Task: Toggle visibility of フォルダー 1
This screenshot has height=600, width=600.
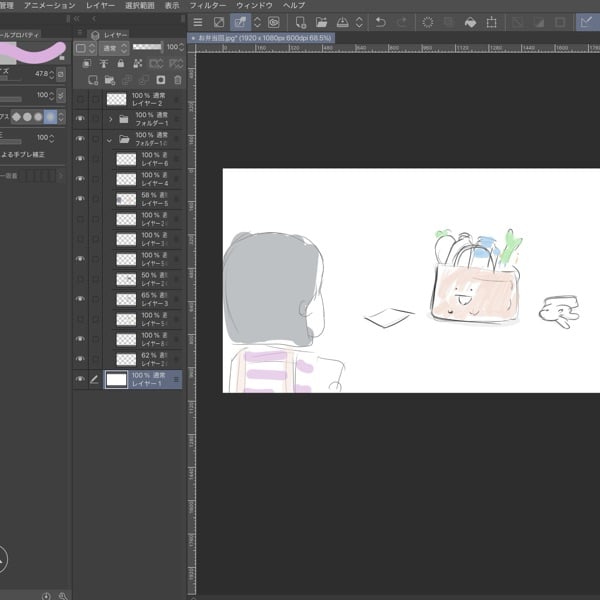Action: 81,119
